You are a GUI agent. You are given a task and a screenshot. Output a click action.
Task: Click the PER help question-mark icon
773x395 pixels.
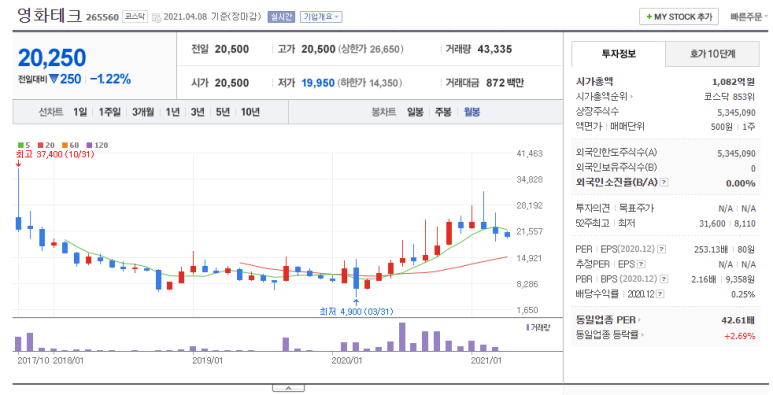[x=662, y=250]
